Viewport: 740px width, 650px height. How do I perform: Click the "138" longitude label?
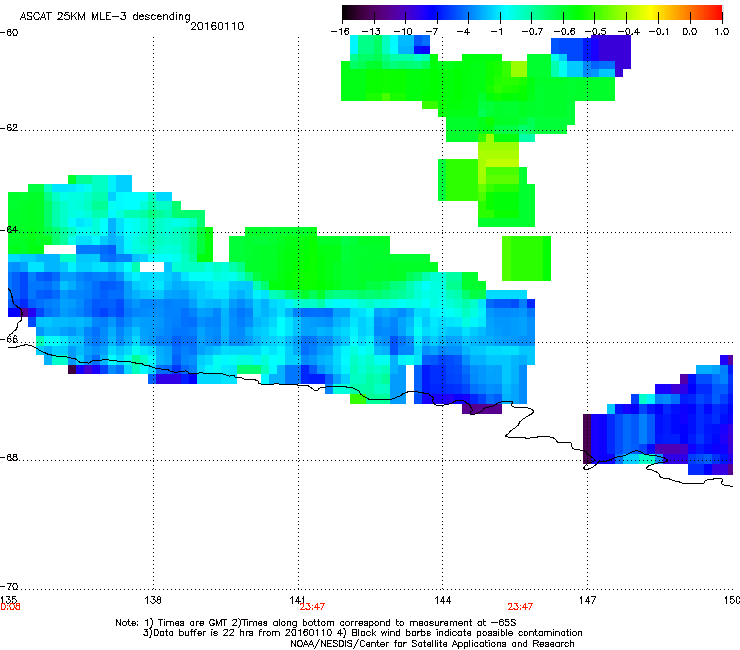[x=153, y=600]
